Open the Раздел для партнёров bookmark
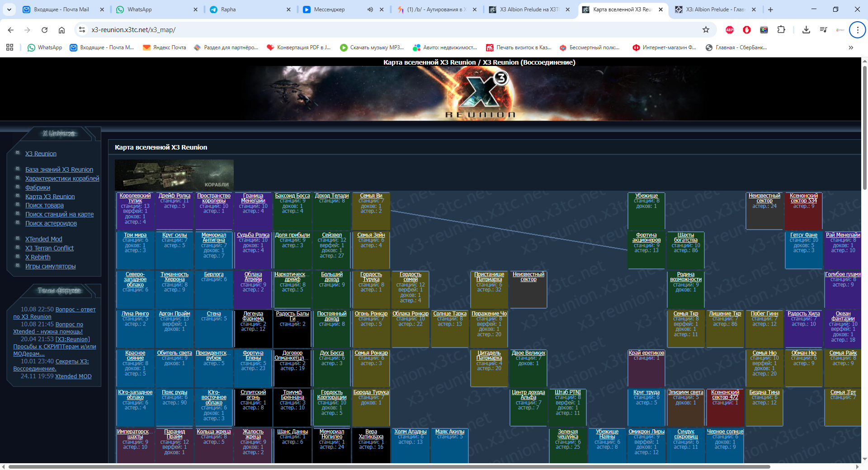 click(226, 47)
